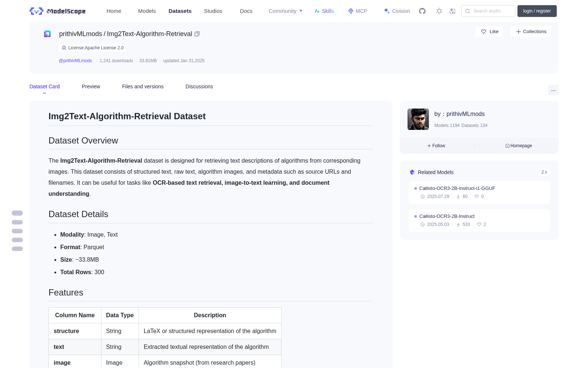Add dataset to Collections

click(531, 32)
